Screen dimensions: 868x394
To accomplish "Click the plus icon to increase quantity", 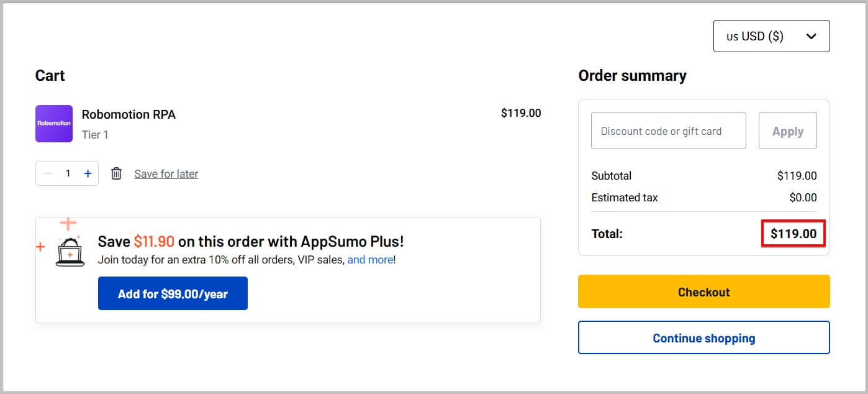I will click(x=88, y=173).
